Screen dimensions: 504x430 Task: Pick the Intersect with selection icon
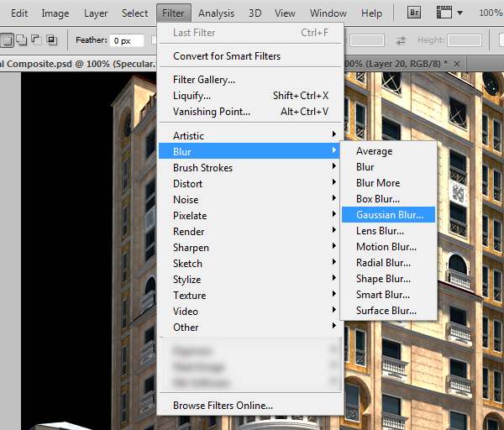click(51, 39)
